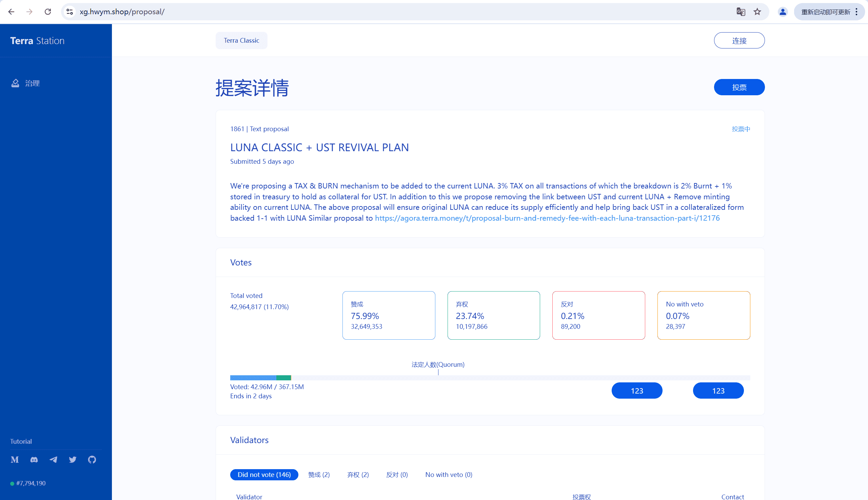Click the Google Translate page icon
868x500 pixels.
click(x=741, y=12)
